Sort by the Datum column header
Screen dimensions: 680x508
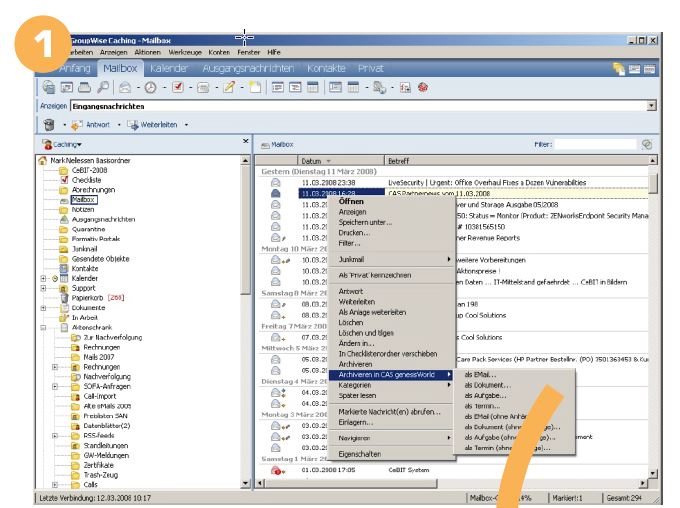tap(341, 161)
